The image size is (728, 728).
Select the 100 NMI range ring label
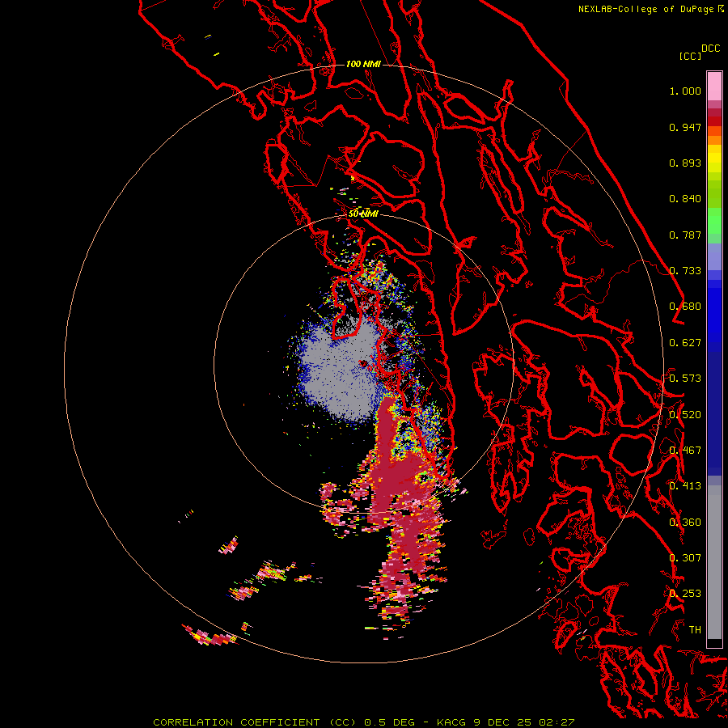pos(363,64)
